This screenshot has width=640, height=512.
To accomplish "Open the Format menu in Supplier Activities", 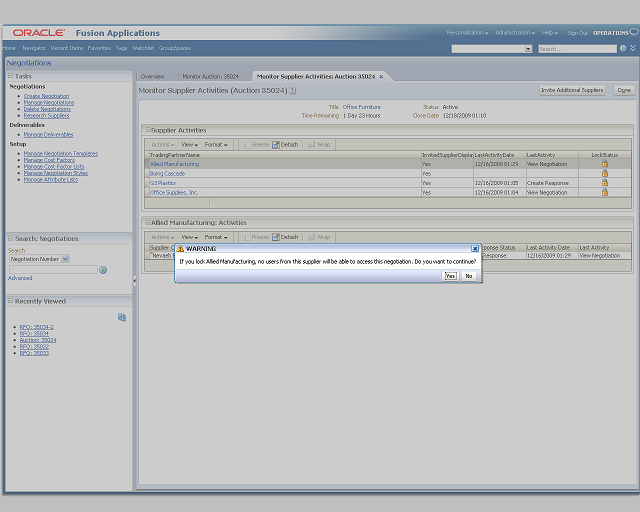I will 216,145.
